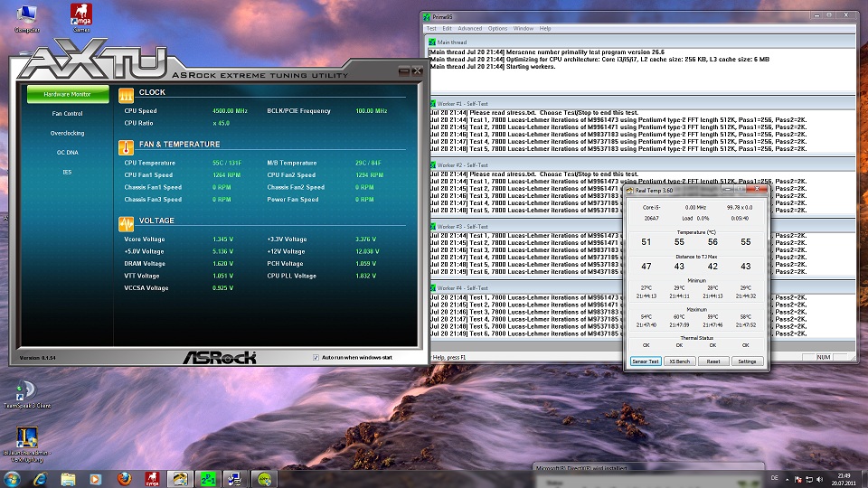The width and height of the screenshot is (868, 488).
Task: Click the CPU Speed 4500.00 MHz value
Action: coord(230,110)
